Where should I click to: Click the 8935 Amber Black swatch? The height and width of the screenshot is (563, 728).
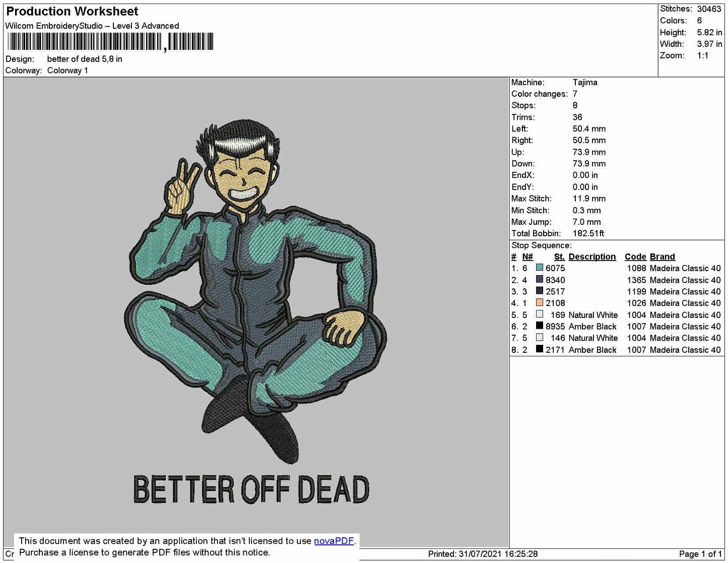coord(540,326)
